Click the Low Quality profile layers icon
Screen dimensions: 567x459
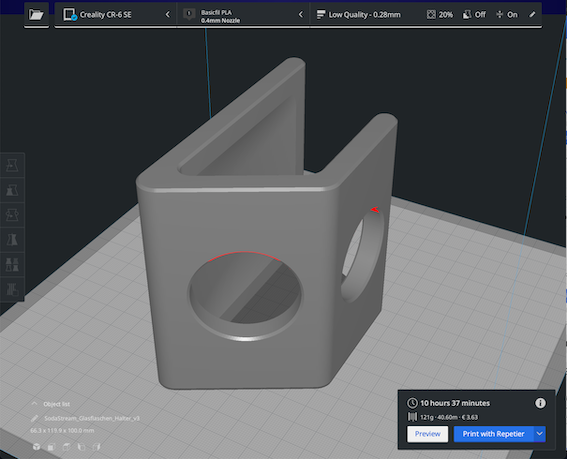tap(320, 14)
